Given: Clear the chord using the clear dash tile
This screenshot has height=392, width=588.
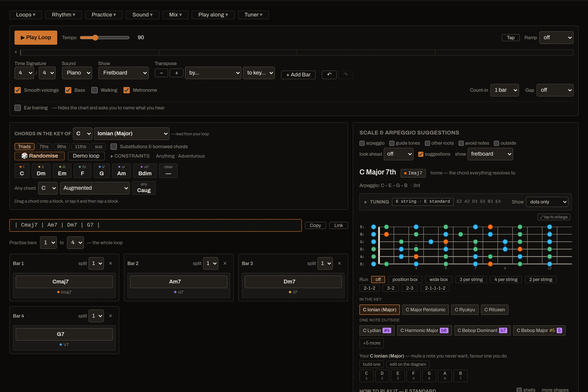Looking at the screenshot, I should click(168, 171).
